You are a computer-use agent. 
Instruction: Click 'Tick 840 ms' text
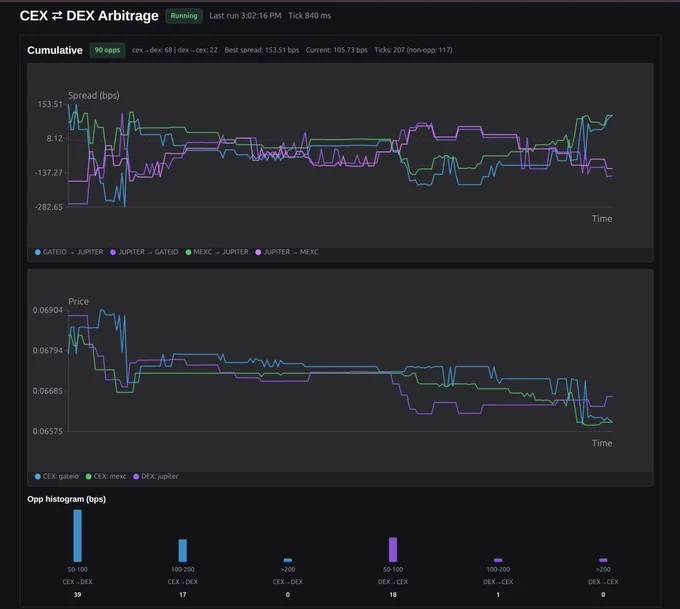pyautogui.click(x=310, y=16)
